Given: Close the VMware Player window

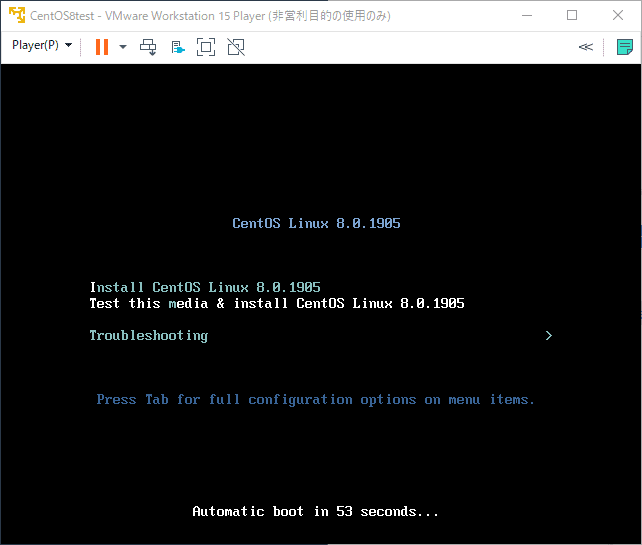Looking at the screenshot, I should 618,15.
